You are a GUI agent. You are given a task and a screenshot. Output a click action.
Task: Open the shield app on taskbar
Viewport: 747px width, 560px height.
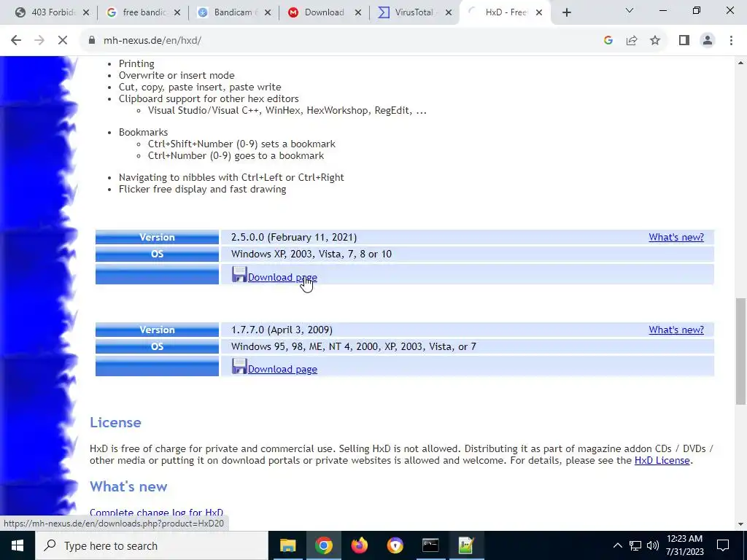point(395,545)
